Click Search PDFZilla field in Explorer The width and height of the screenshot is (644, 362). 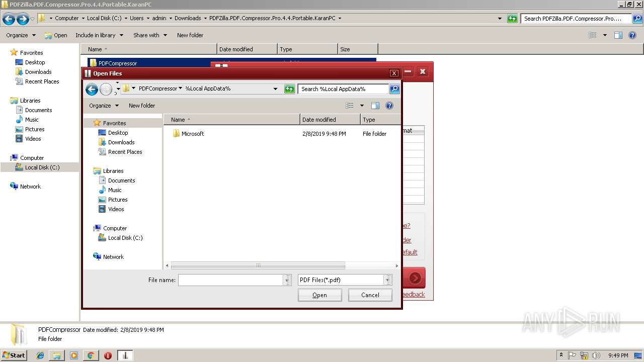pos(576,19)
